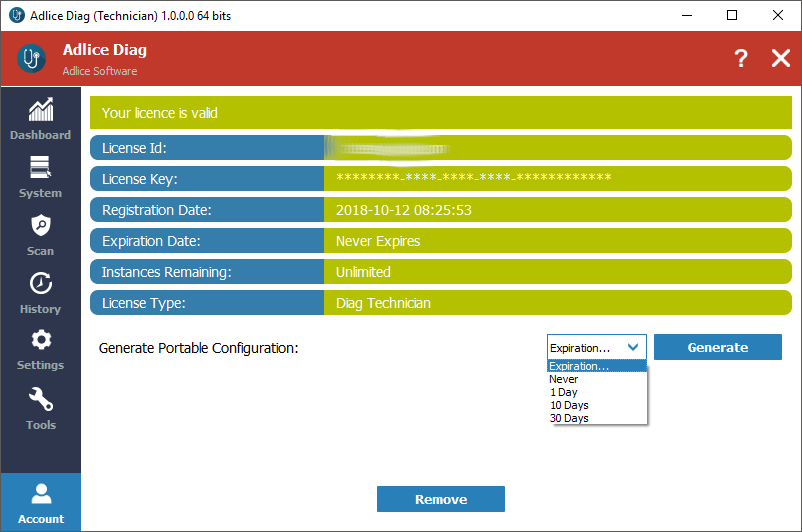The width and height of the screenshot is (802, 532).
Task: Choose "10 Days" expiration option
Action: tap(569, 405)
